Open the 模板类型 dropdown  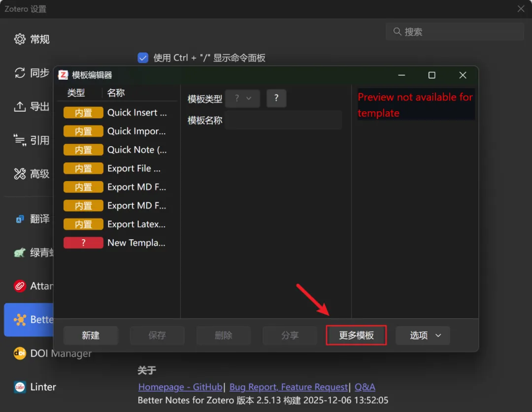[x=242, y=98]
